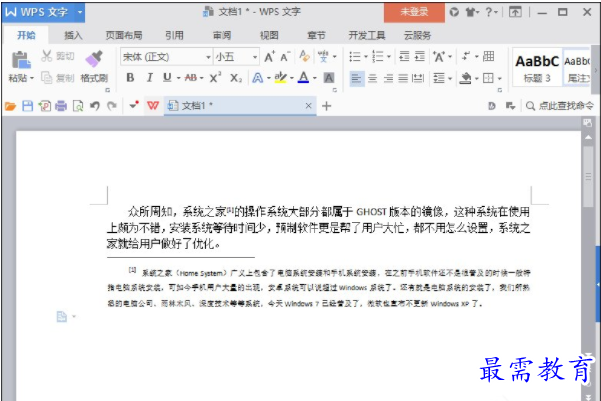Click the vertical scrollbar up arrow

pyautogui.click(x=588, y=137)
